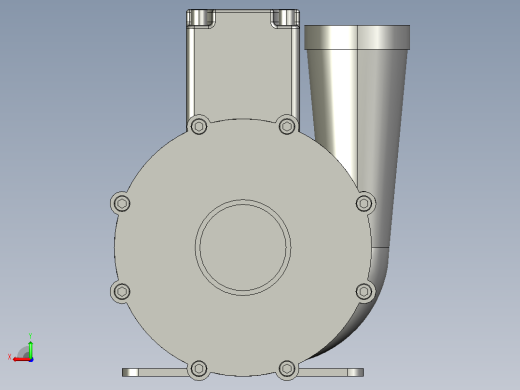This screenshot has width=520, height=390.
Task: Click the red X axis of the triad
Action: 21,359
